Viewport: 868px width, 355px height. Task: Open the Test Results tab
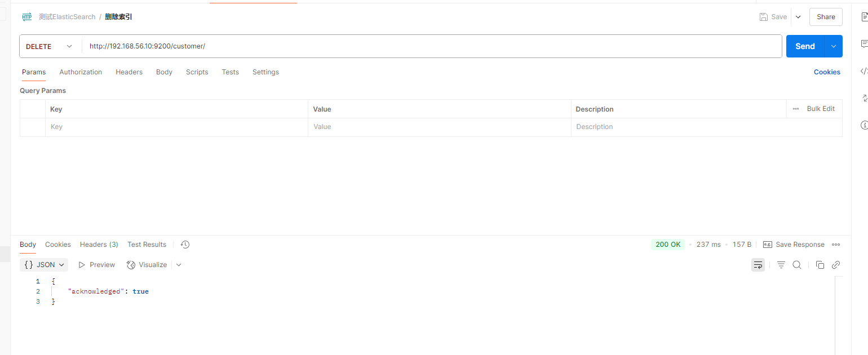click(147, 245)
